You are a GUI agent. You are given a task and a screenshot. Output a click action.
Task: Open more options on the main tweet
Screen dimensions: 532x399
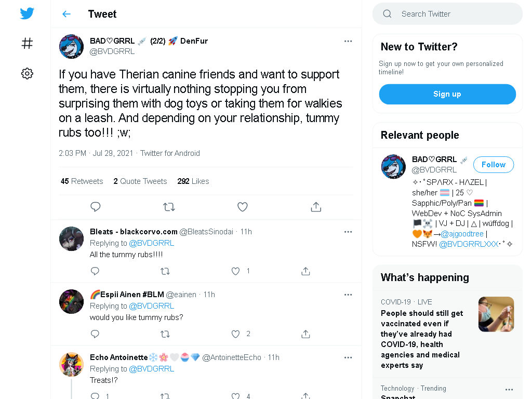click(348, 41)
